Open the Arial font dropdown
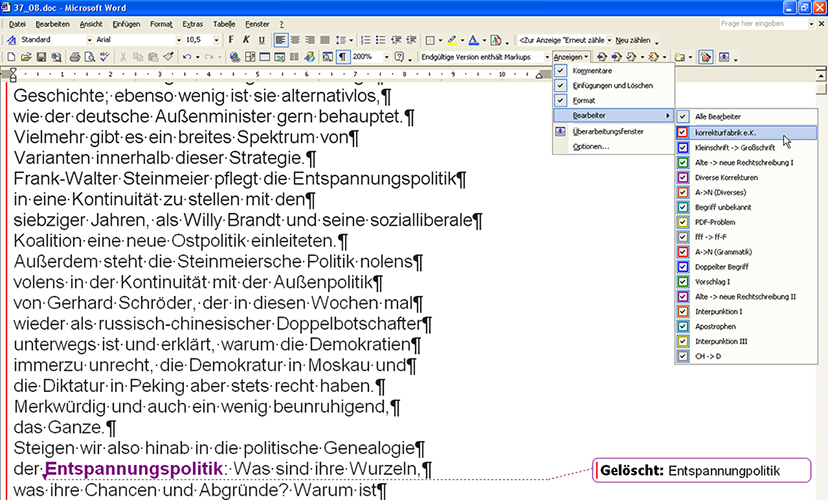Screen dimensions: 828x500 178,40
